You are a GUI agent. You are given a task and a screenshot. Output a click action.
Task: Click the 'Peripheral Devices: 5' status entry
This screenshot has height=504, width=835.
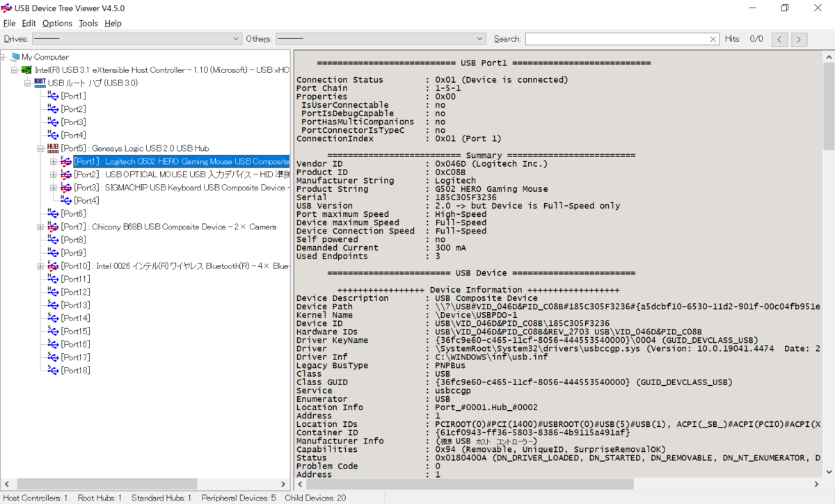(239, 498)
